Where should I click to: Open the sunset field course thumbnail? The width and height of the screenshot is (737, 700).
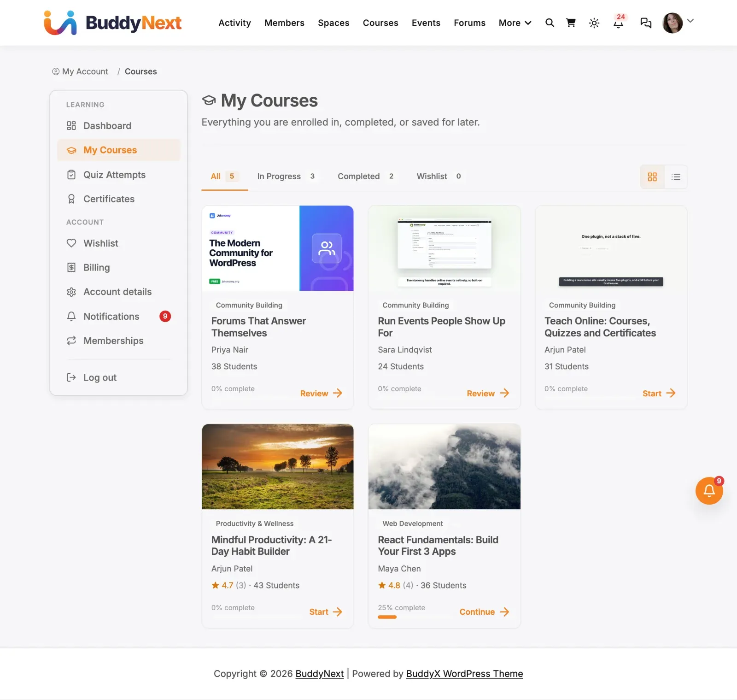(x=278, y=466)
